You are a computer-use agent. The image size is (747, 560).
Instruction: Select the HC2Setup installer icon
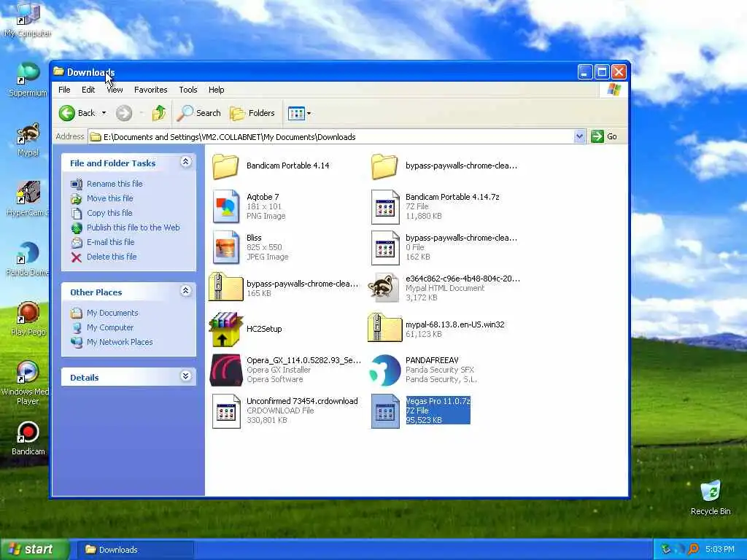(x=226, y=329)
